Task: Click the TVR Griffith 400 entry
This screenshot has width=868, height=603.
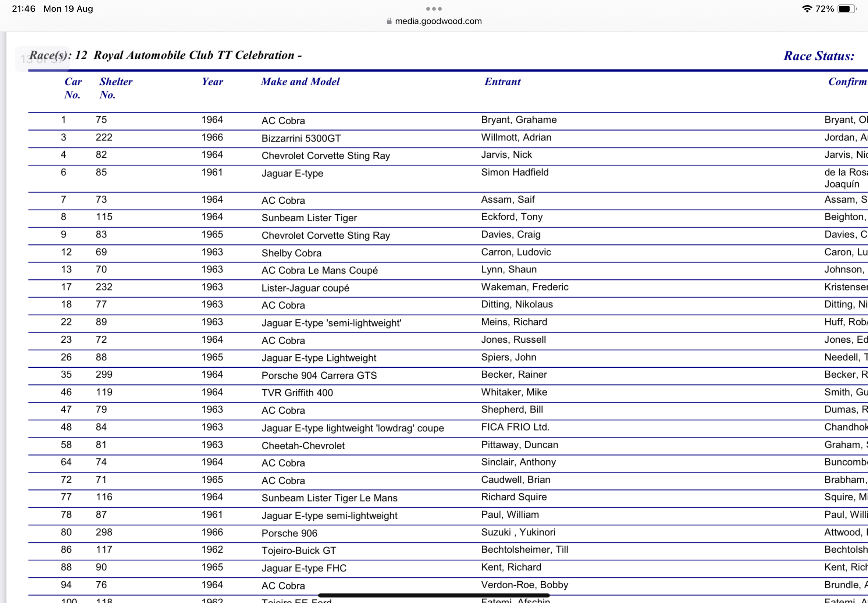Action: (x=297, y=393)
